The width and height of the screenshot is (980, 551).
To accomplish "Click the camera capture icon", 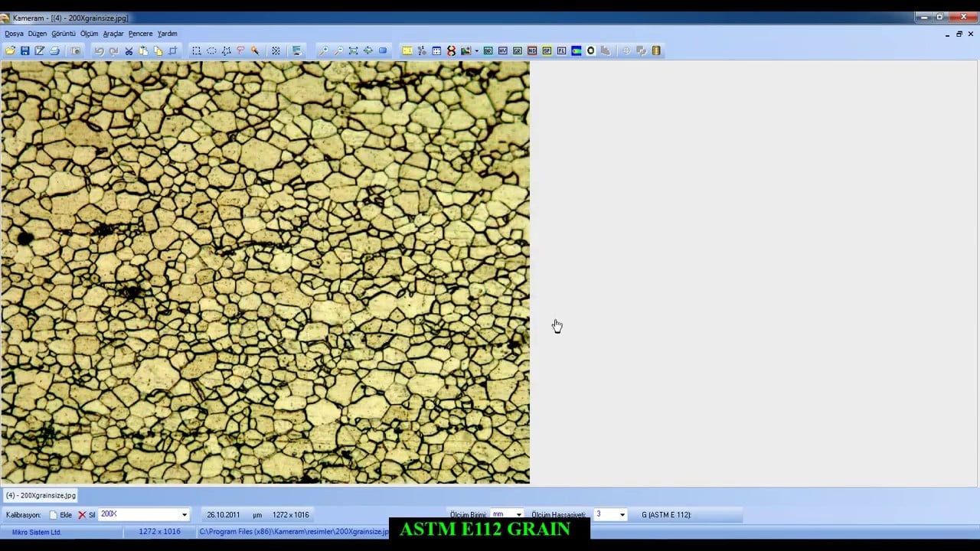I will pos(75,51).
